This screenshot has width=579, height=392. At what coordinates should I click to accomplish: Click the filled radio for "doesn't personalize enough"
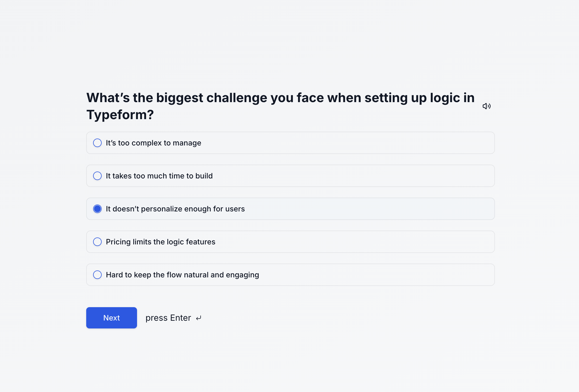pos(97,209)
